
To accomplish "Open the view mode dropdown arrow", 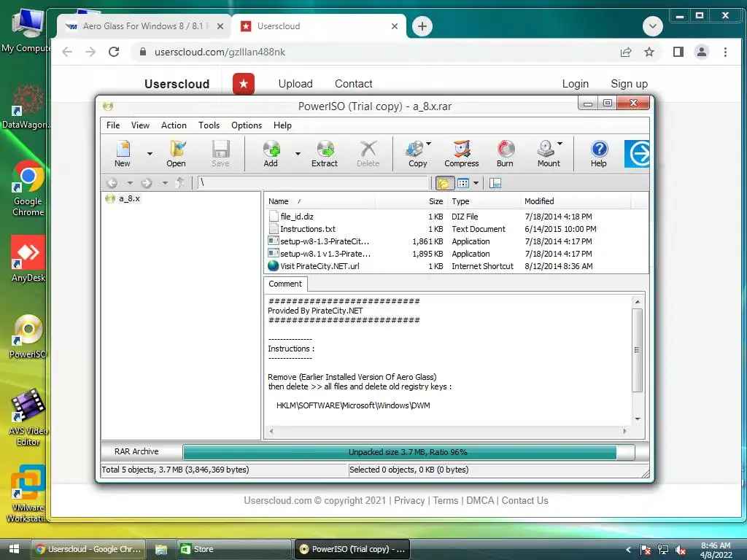I will 476,183.
